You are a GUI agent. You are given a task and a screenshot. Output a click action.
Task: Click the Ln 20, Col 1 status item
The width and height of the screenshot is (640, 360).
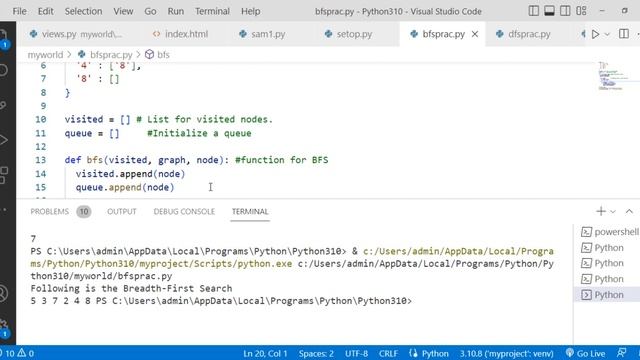(265, 353)
